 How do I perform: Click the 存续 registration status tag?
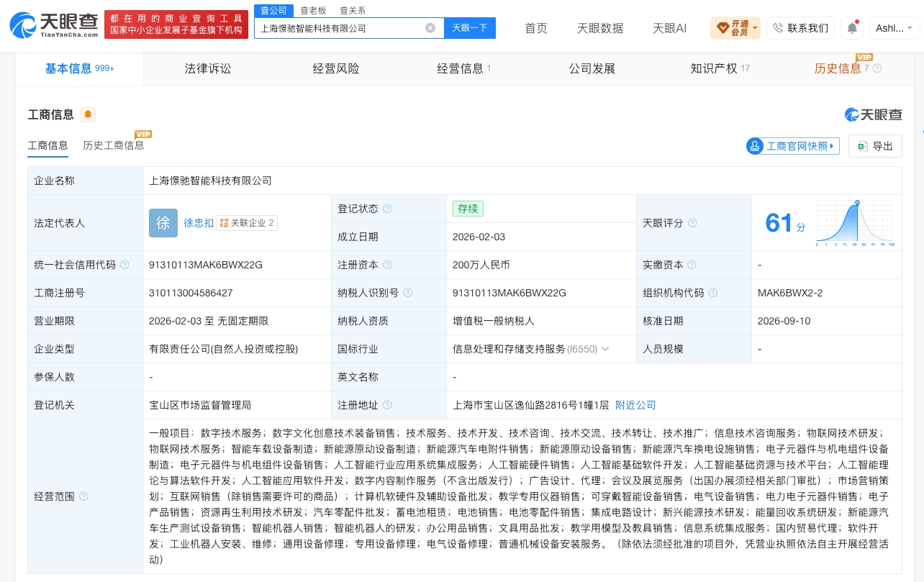pos(468,209)
